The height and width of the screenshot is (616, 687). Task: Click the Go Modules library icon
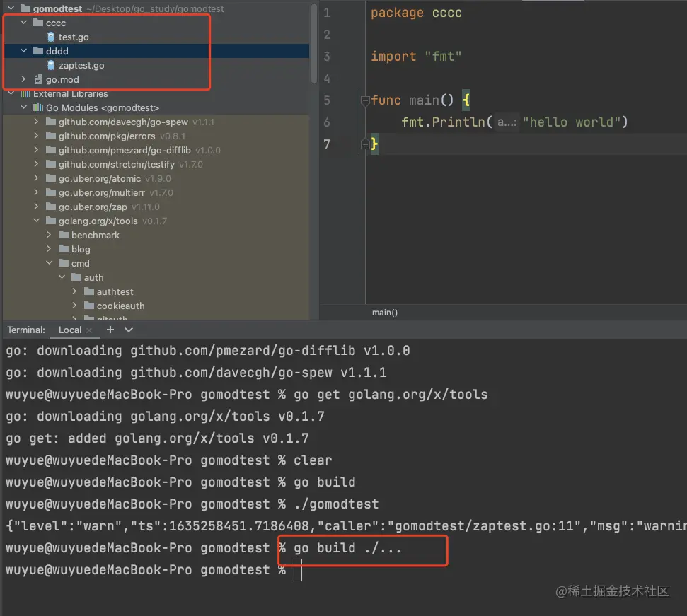tap(38, 107)
